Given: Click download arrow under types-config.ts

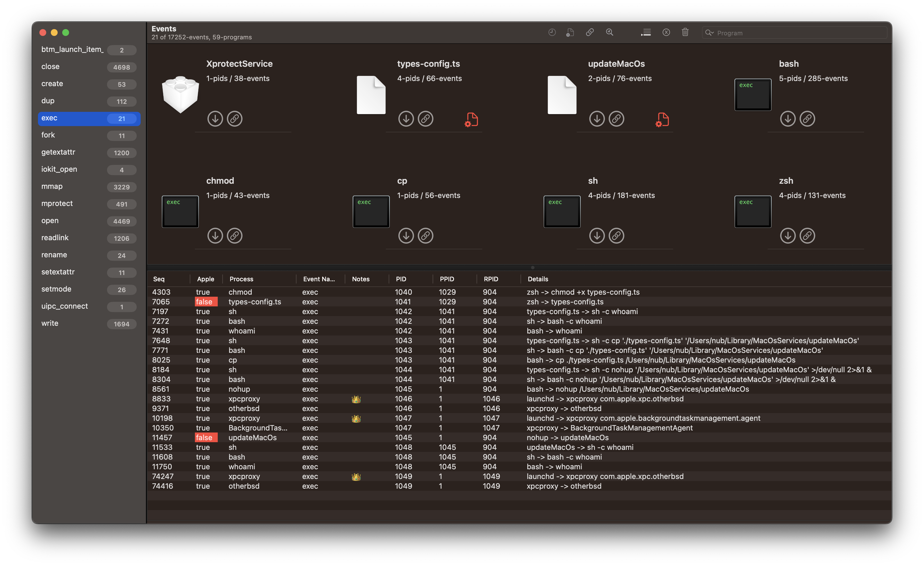Looking at the screenshot, I should [x=406, y=119].
